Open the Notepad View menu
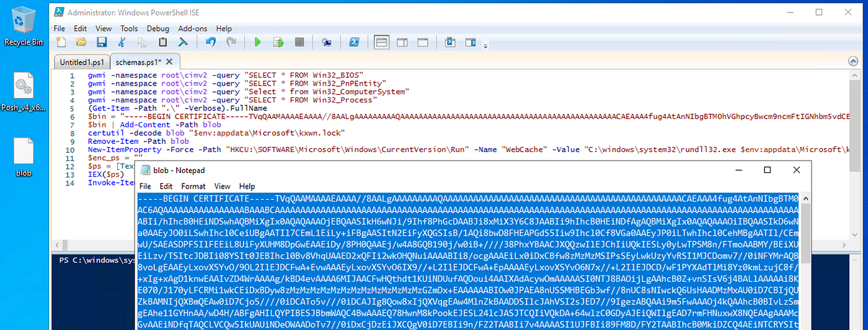Image resolution: width=868 pixels, height=330 pixels. (x=222, y=186)
